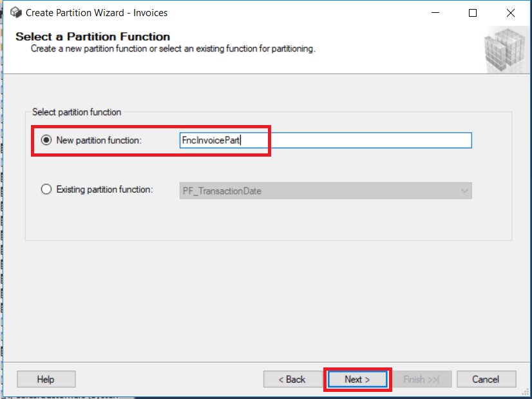Close the Create Partition Wizard window

tap(511, 12)
